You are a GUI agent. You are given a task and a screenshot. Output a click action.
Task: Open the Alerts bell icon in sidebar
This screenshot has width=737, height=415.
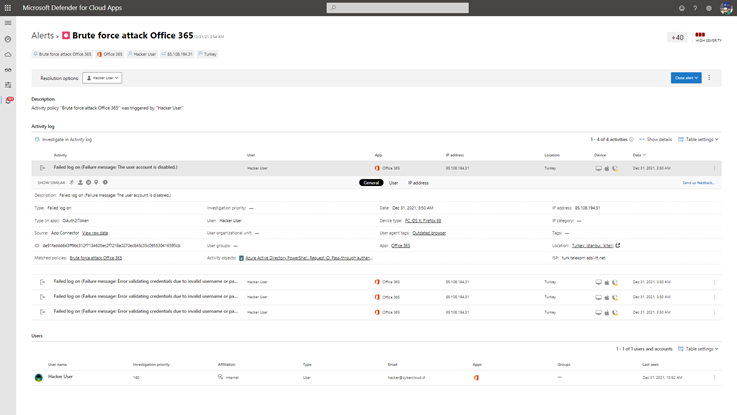[x=9, y=100]
